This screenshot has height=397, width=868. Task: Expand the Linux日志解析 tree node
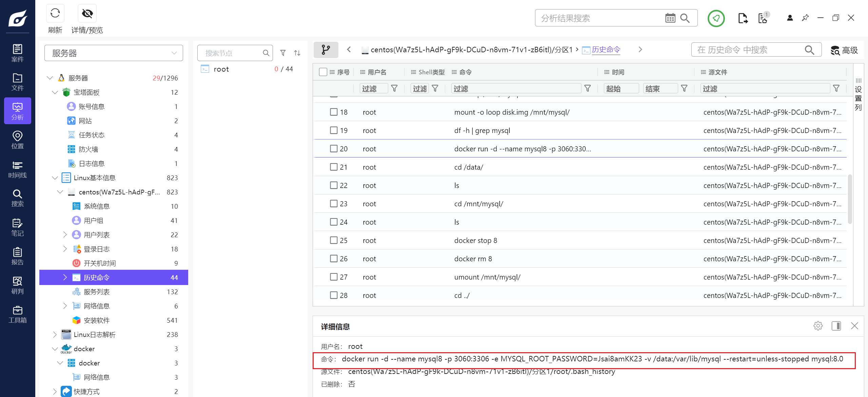tap(55, 335)
